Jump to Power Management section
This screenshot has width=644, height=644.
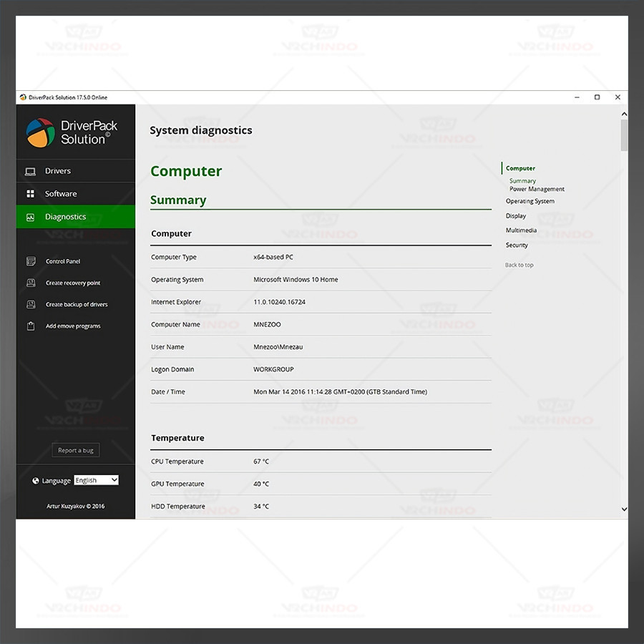click(537, 190)
